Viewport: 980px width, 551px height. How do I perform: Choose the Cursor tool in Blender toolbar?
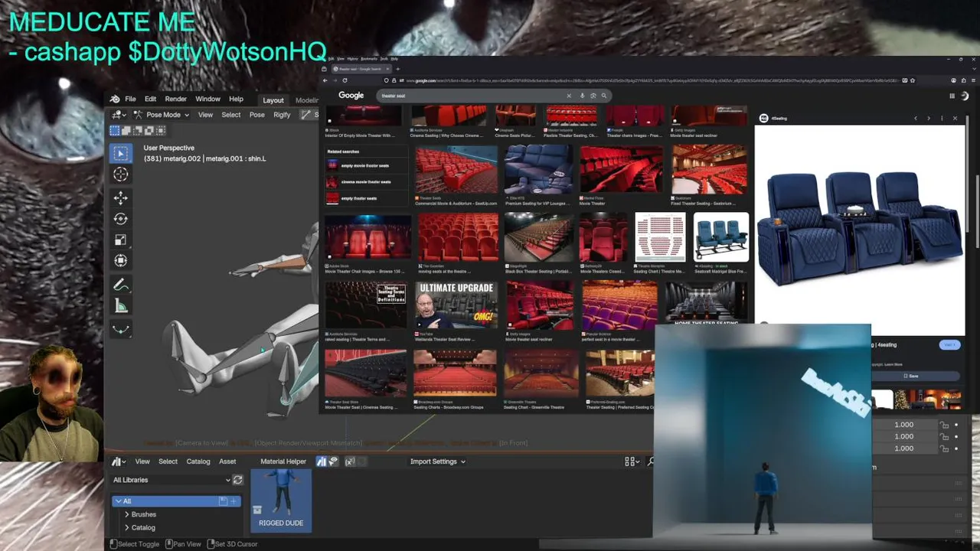click(121, 174)
